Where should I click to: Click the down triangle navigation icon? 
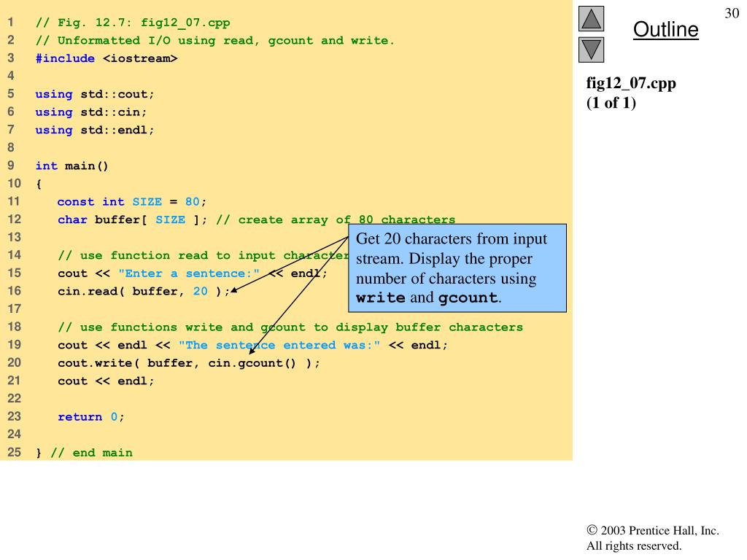click(592, 50)
